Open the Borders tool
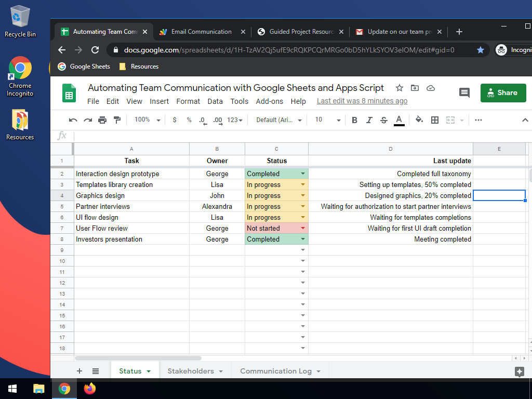532x399 pixels. [435, 120]
